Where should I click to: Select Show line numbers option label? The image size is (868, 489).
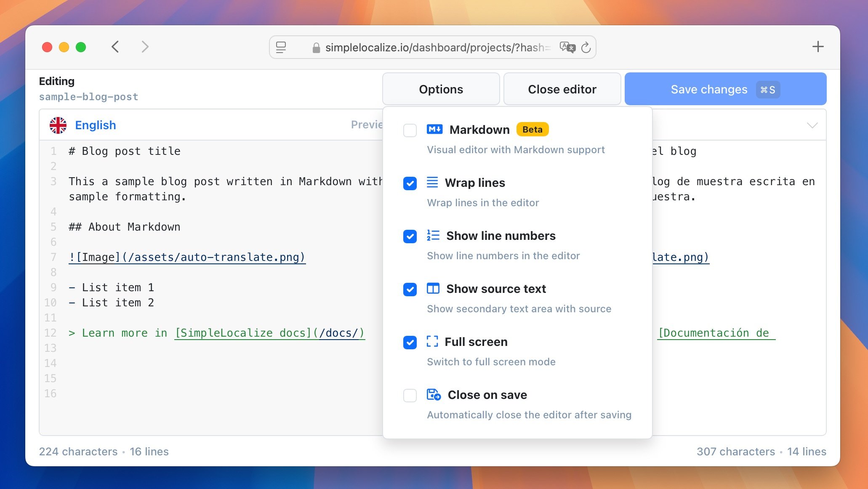501,236
